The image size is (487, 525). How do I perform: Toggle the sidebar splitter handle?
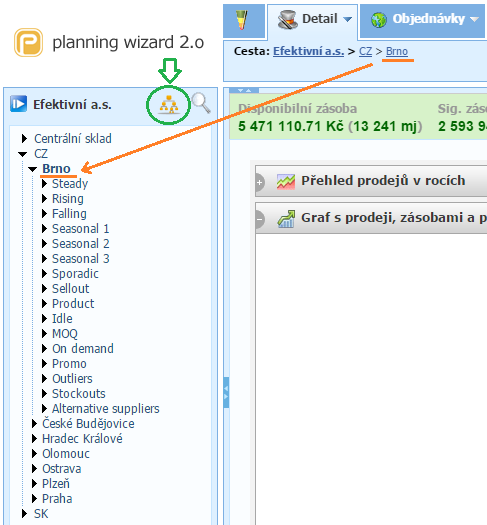click(226, 392)
